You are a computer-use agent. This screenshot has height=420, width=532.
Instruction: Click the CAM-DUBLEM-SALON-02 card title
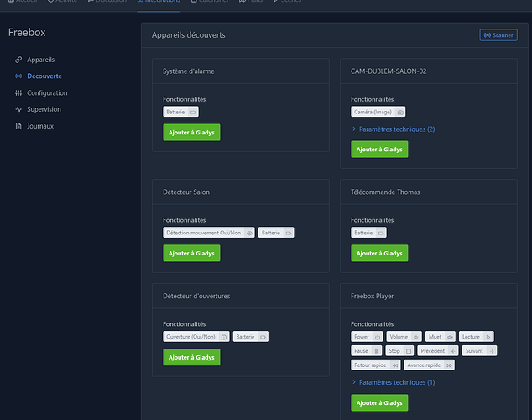coord(389,71)
